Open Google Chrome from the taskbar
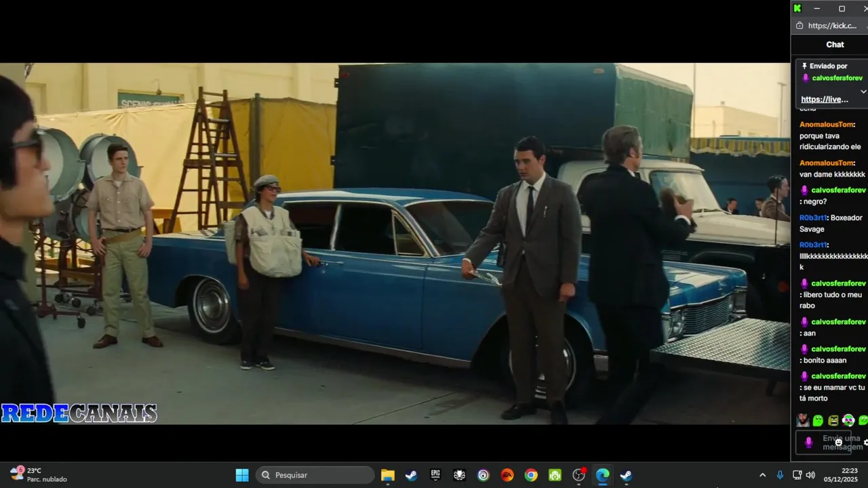 coord(531,475)
